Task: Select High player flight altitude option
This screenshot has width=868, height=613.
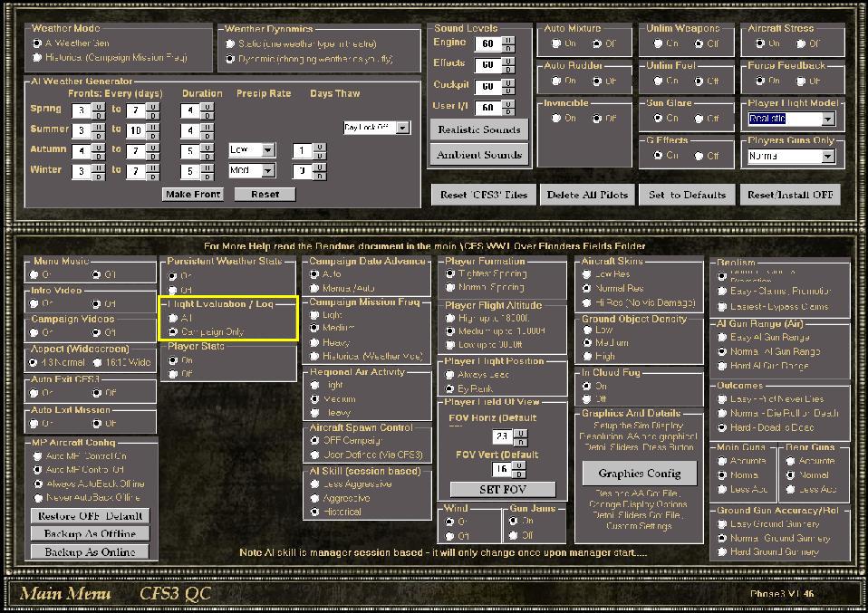Action: tap(450, 318)
